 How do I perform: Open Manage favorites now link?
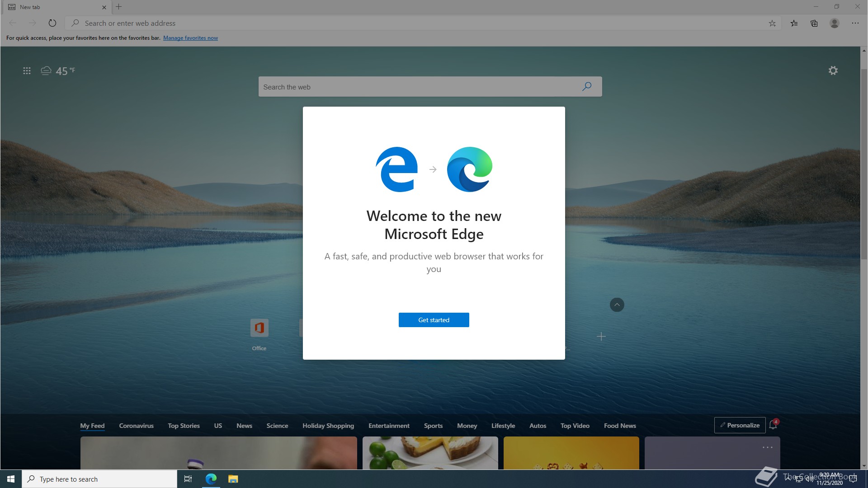point(190,38)
